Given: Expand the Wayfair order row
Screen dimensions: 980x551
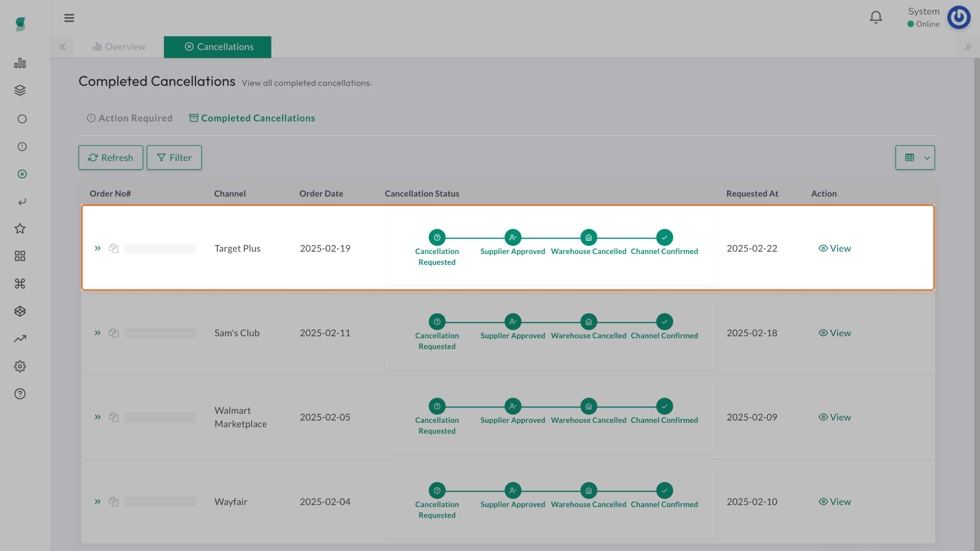Looking at the screenshot, I should 98,502.
